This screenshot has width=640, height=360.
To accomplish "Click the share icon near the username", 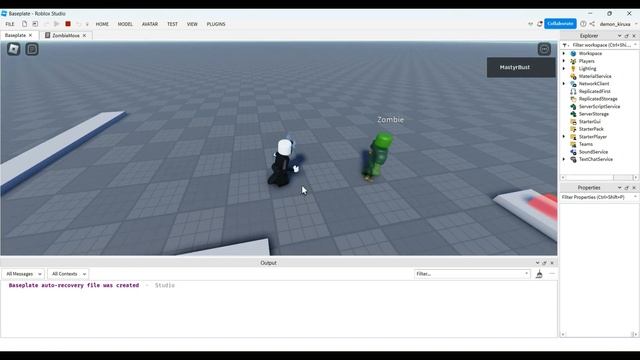I will coord(592,24).
